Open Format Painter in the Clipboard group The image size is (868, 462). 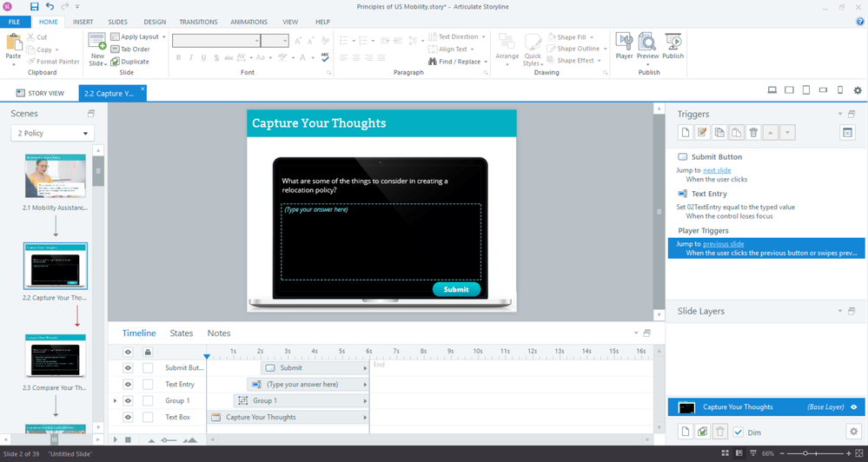(53, 62)
